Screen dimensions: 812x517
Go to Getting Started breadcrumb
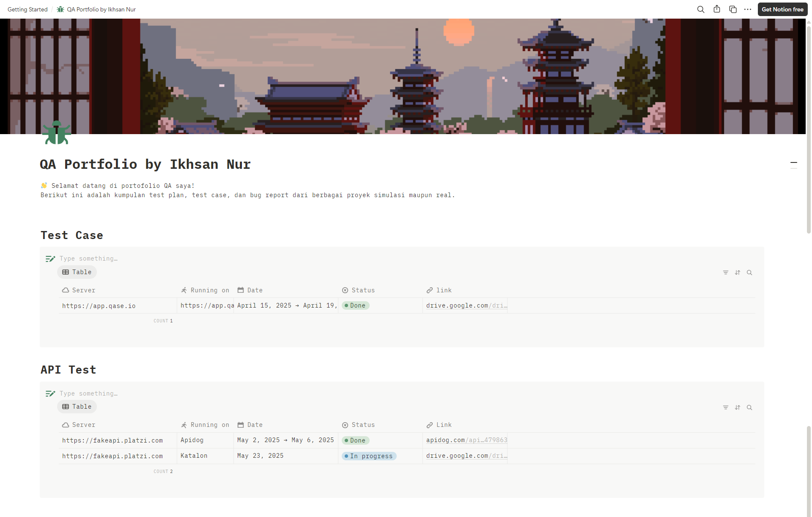[x=27, y=9]
